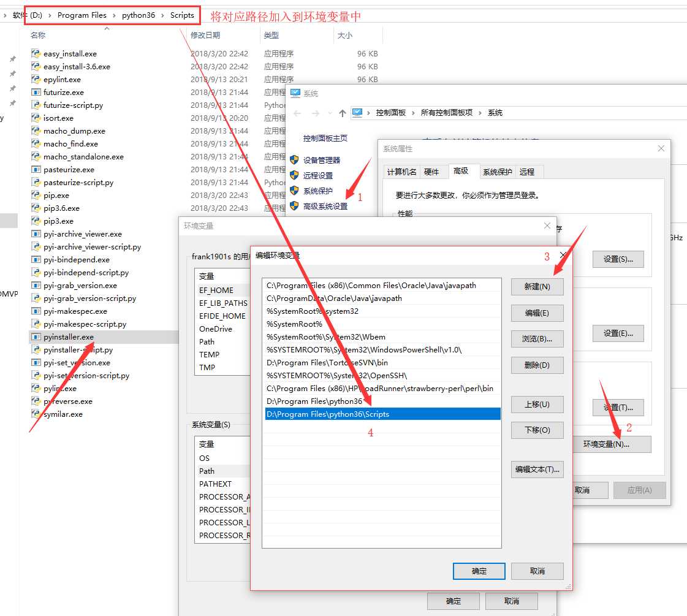The image size is (687, 616).
Task: Select PATHEXT system variable
Action: [x=224, y=484]
